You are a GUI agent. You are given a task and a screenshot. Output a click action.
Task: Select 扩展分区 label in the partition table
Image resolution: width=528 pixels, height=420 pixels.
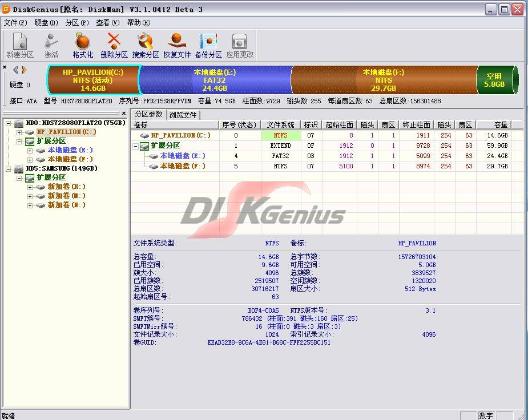[166, 146]
